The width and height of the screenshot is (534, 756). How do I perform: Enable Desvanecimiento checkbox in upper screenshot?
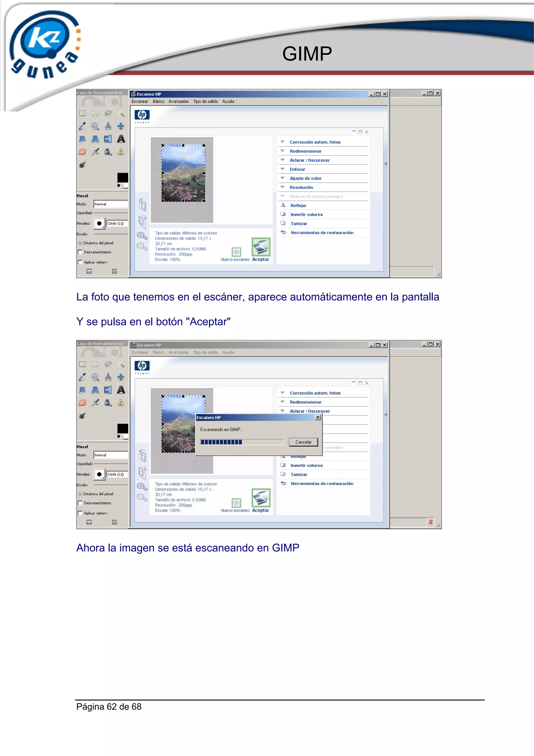tap(80, 252)
